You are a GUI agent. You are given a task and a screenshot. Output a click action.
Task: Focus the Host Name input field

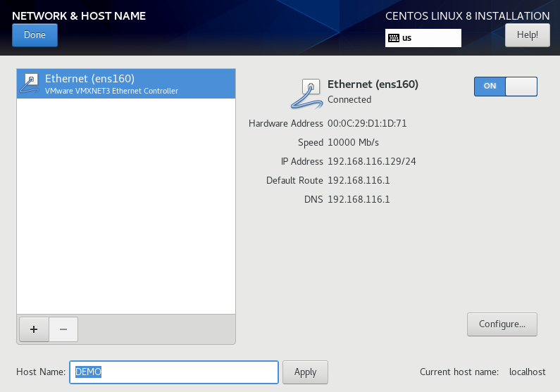pos(174,372)
